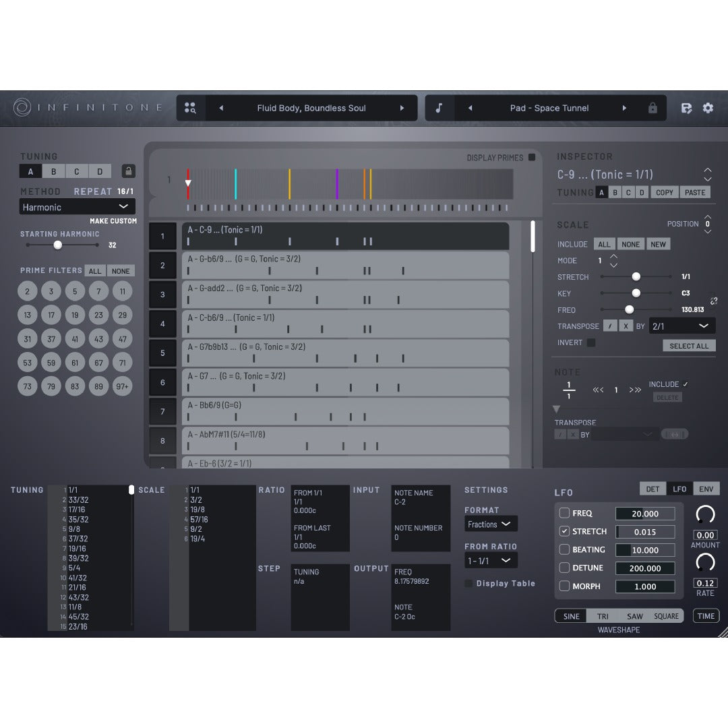The height and width of the screenshot is (728, 728).
Task: Advance to next preset after Fluid Body, Boundless Soul
Action: (403, 108)
